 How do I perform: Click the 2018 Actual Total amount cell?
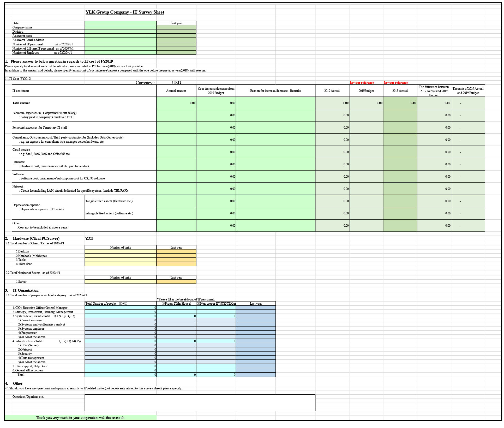click(400, 103)
